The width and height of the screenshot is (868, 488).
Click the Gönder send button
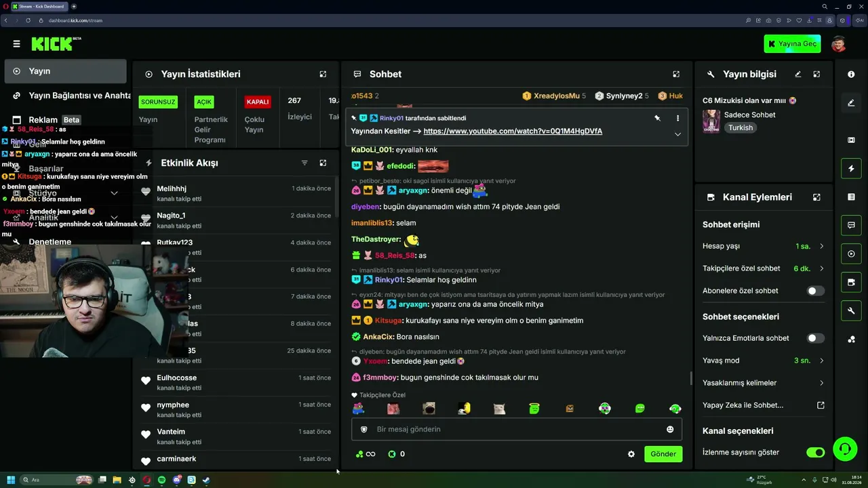663,454
